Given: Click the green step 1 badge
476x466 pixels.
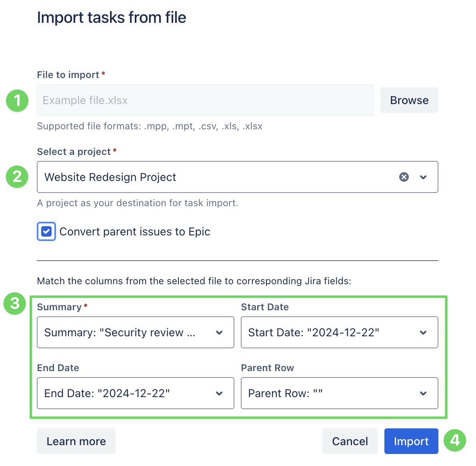Looking at the screenshot, I should (17, 100).
